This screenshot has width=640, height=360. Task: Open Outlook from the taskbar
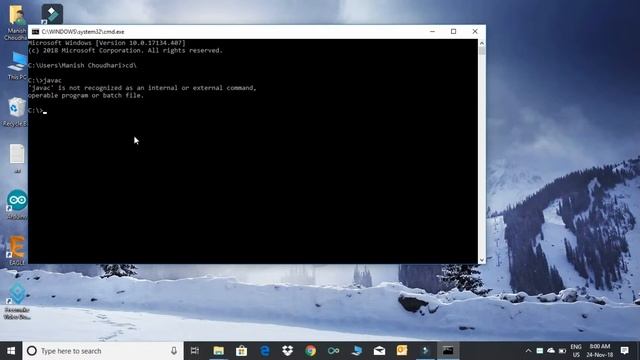pos(402,351)
